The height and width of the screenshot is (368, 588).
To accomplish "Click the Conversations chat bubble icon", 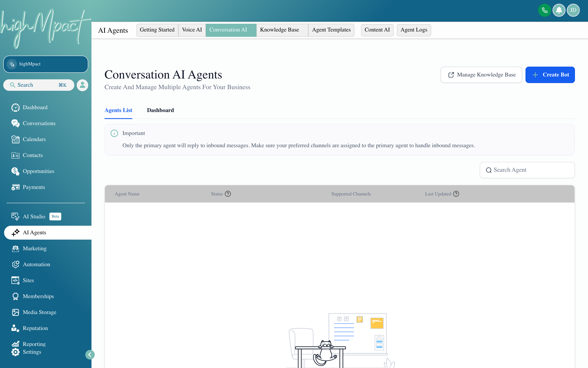I will point(15,123).
